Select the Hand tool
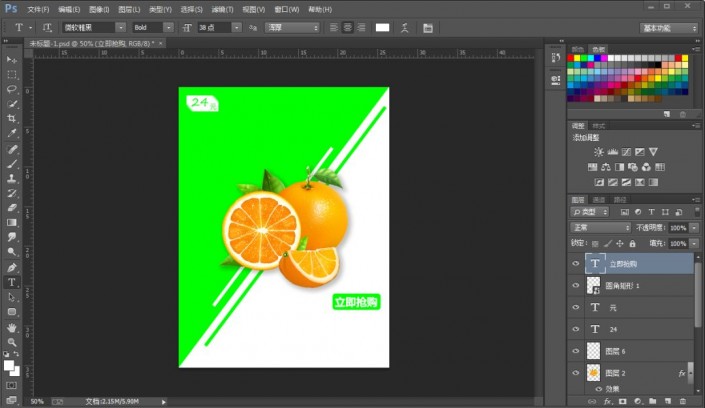705x408 pixels. 12,327
